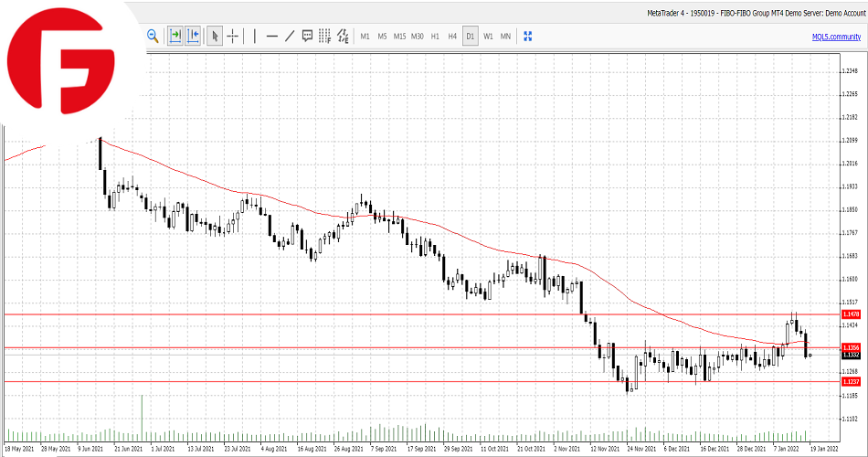Screen dimensions: 868x457
Task: Switch to the M15 timeframe
Action: point(399,37)
